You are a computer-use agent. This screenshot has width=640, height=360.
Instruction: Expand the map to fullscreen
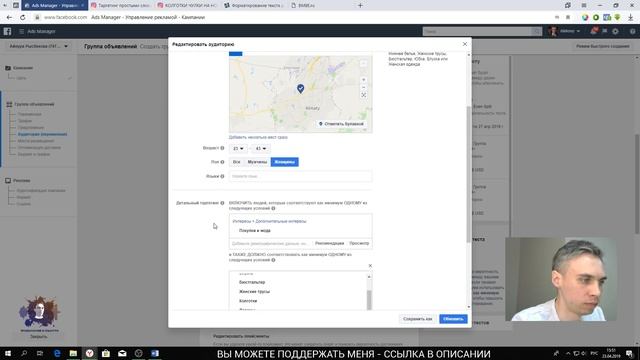click(363, 95)
